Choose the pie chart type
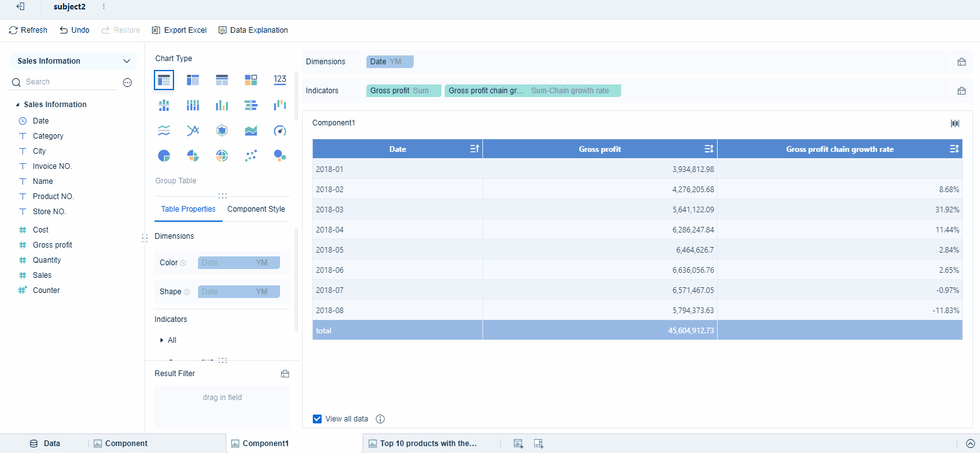 point(164,156)
